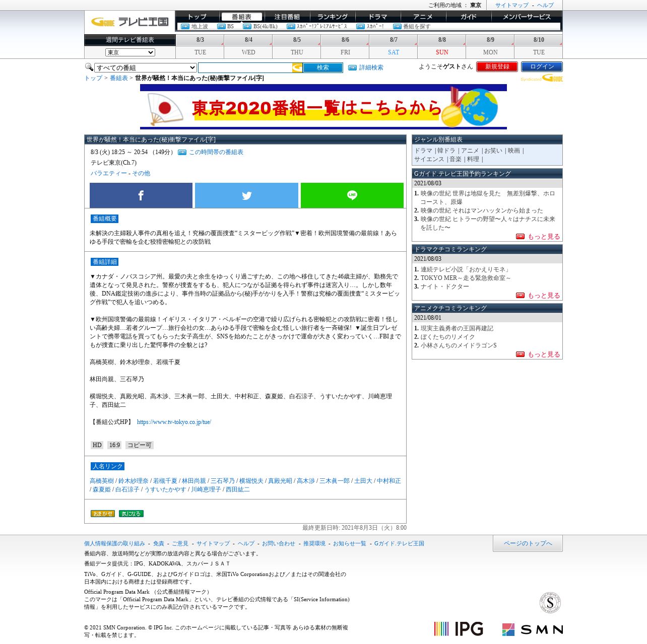Click the バラエティー genre link
The width and height of the screenshot is (647, 644).
coord(109,173)
